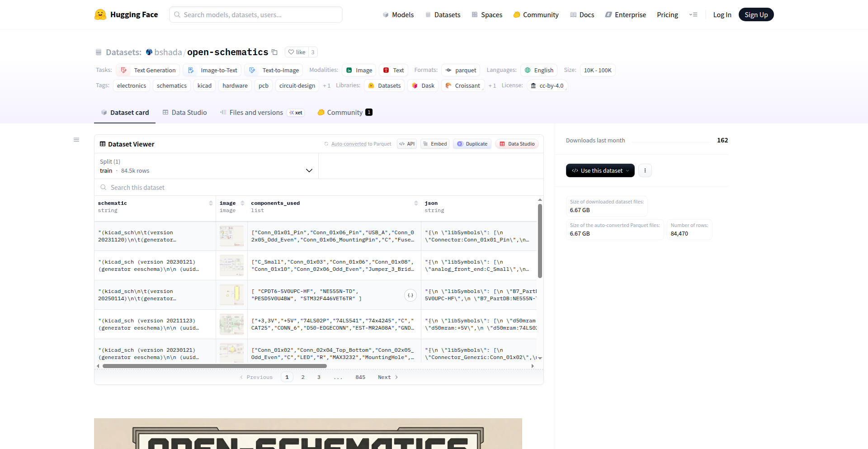Expand the Split train dropdown

click(x=207, y=166)
